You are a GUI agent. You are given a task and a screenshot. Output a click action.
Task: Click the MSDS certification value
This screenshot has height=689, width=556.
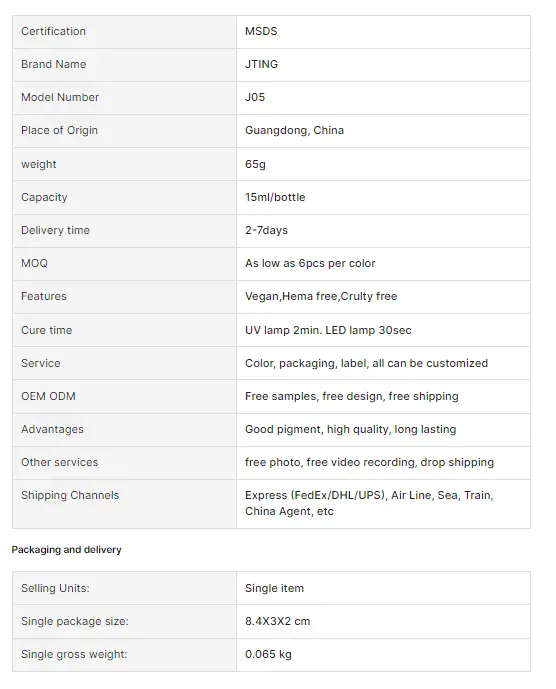[261, 31]
